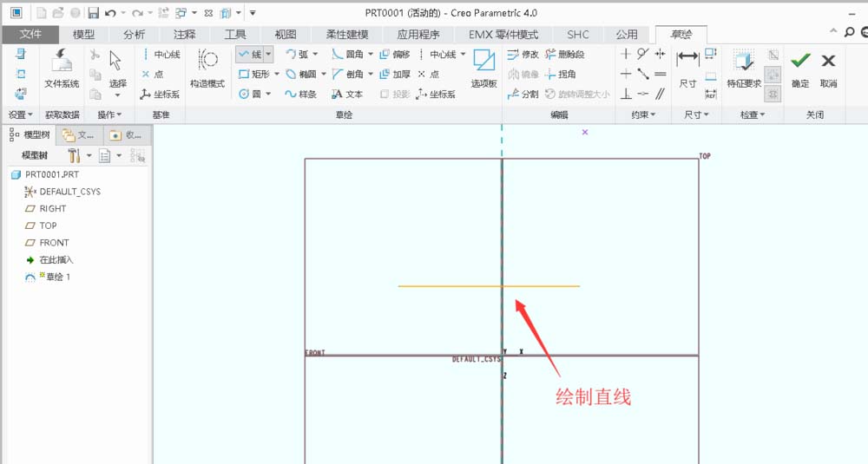Select the Chamfer (倒角) tool
This screenshot has height=464, width=868.
click(x=348, y=74)
